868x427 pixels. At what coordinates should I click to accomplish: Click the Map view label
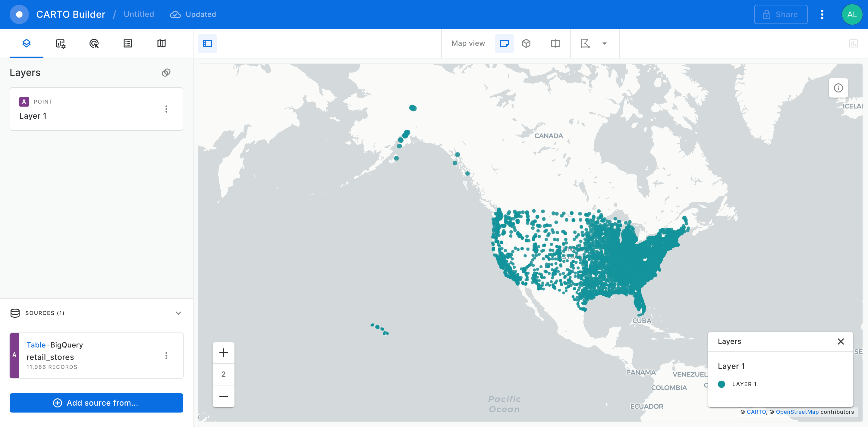[468, 43]
